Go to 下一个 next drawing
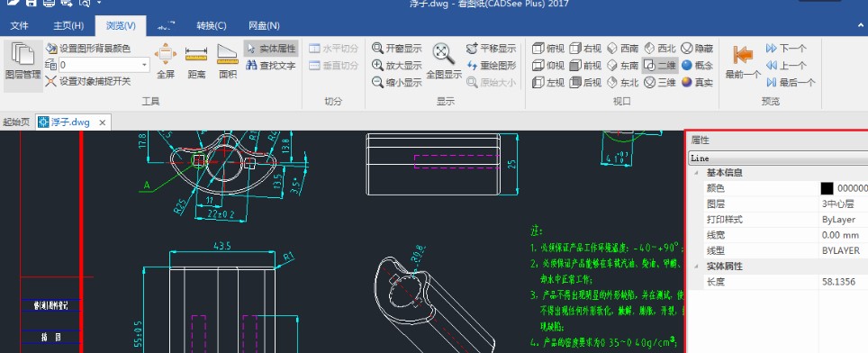Screen dimensions: 868x353 (x=786, y=49)
